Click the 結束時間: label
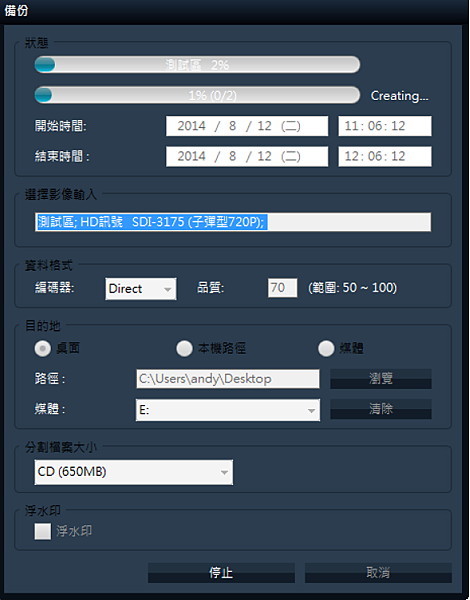470x600 pixels. pos(62,157)
